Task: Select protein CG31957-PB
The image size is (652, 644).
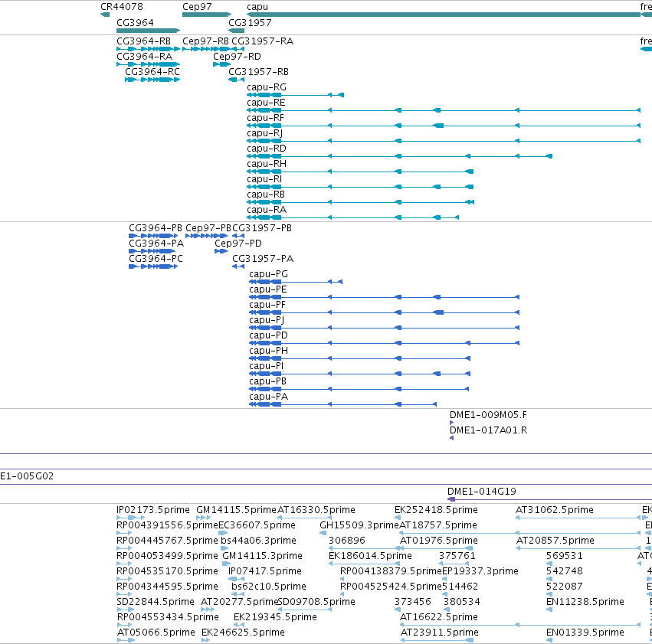Action: (238, 236)
